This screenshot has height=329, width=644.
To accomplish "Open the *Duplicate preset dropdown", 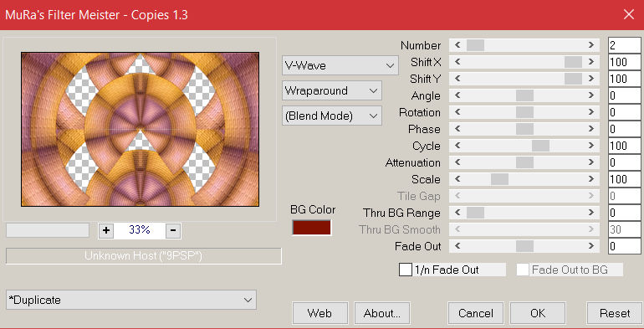I will tap(131, 300).
